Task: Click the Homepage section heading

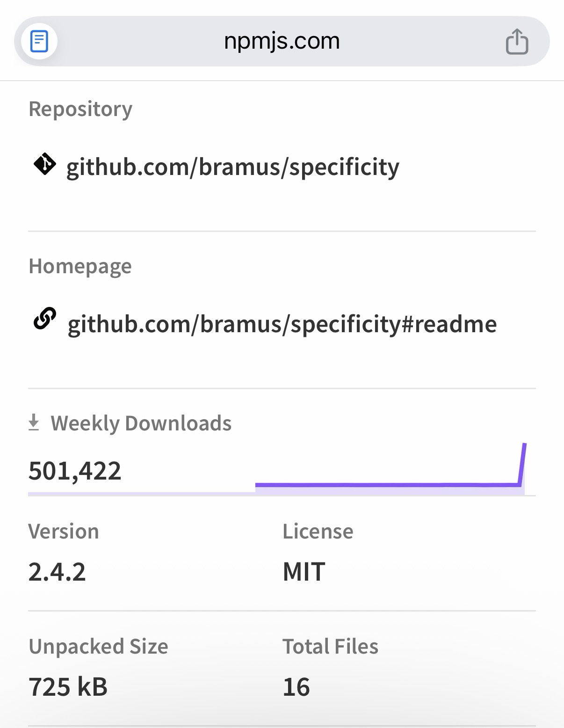Action: (80, 266)
